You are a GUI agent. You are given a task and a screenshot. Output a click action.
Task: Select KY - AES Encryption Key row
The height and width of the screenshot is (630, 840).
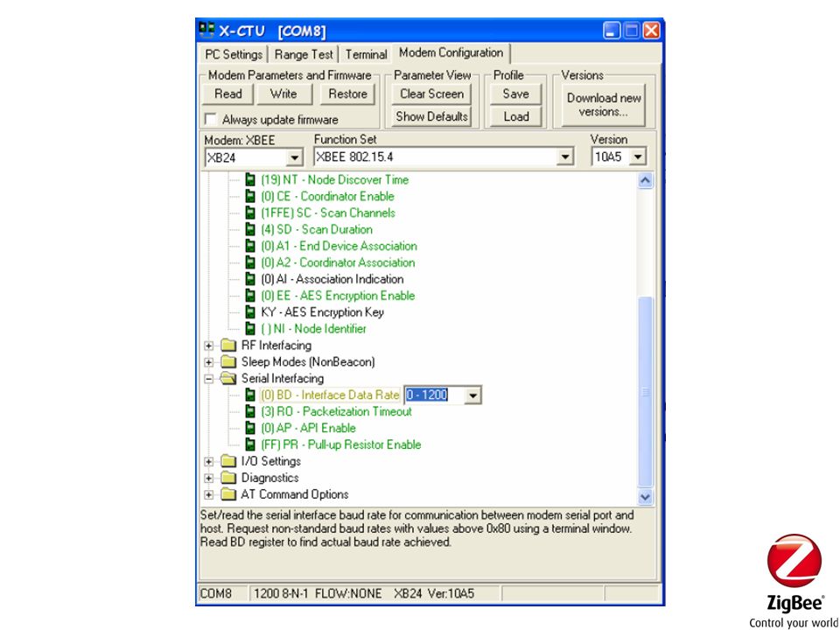coord(323,312)
